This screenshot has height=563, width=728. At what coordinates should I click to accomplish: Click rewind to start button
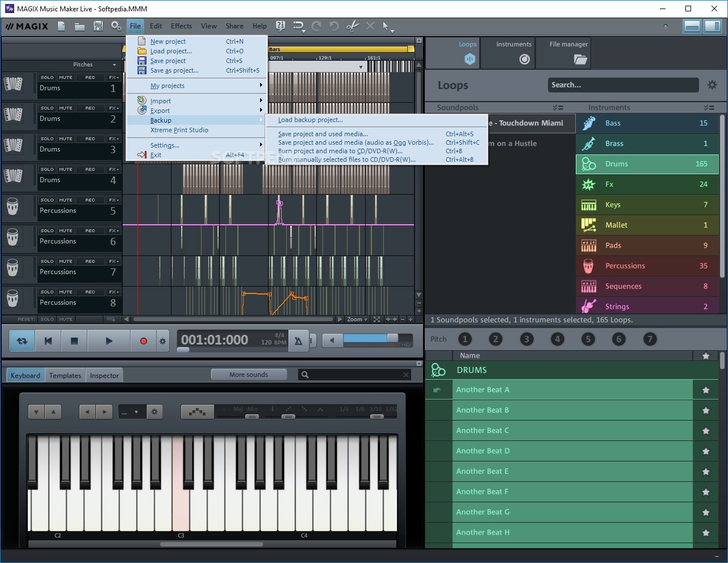[x=48, y=341]
